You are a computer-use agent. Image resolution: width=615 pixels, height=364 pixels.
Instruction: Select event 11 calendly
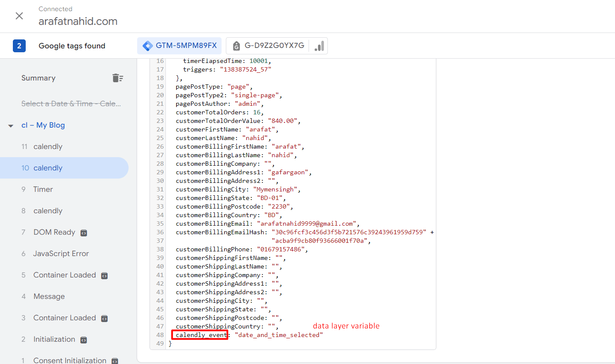(64, 146)
